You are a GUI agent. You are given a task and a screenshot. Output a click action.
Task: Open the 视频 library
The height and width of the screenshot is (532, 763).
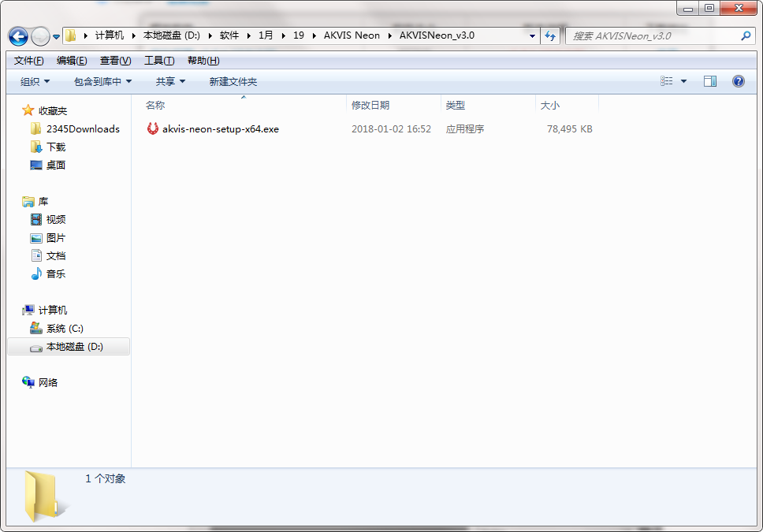(56, 220)
